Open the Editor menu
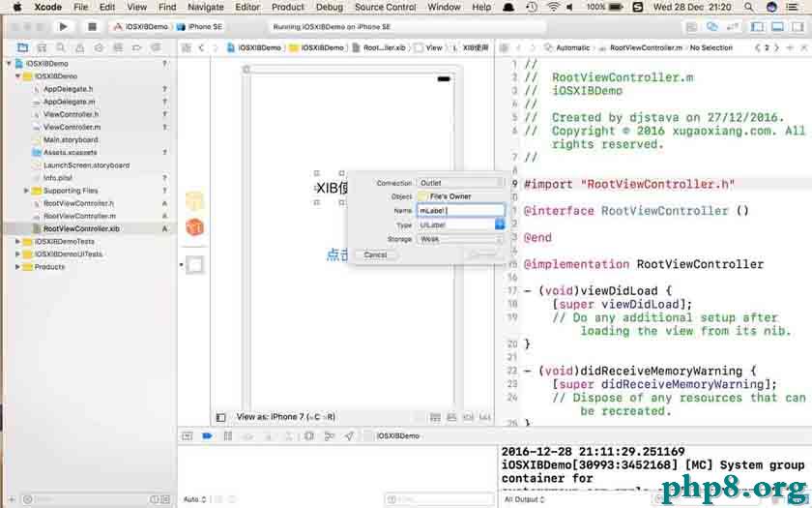Screen dimensions: 812x508 click(247, 7)
